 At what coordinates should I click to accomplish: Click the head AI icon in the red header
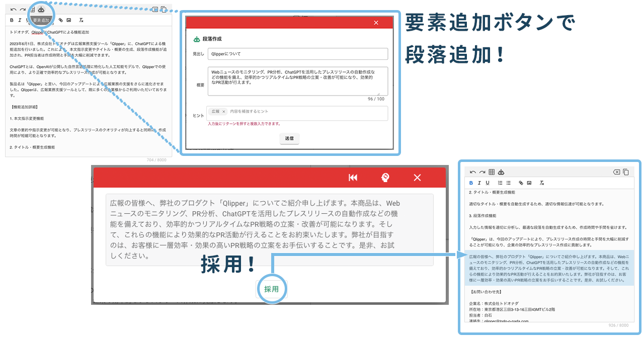[385, 178]
